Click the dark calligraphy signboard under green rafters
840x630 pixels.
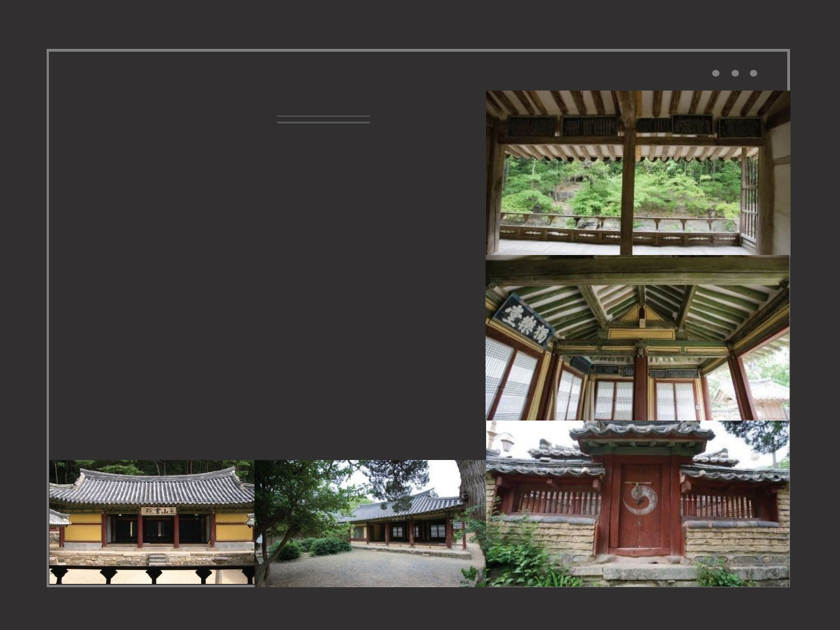(523, 321)
